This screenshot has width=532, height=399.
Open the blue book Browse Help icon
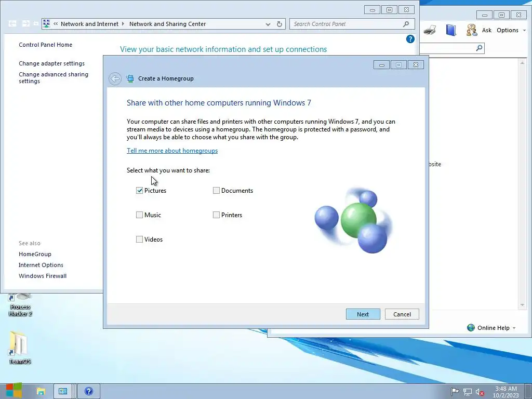pyautogui.click(x=451, y=30)
